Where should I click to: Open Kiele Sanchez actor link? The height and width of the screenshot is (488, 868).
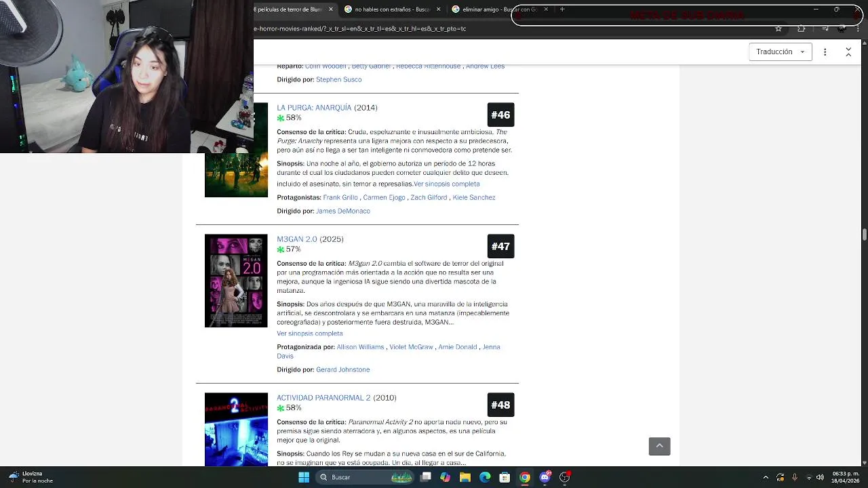click(x=474, y=197)
